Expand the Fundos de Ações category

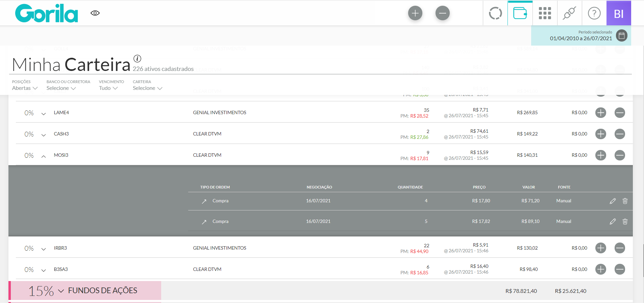coord(61,291)
